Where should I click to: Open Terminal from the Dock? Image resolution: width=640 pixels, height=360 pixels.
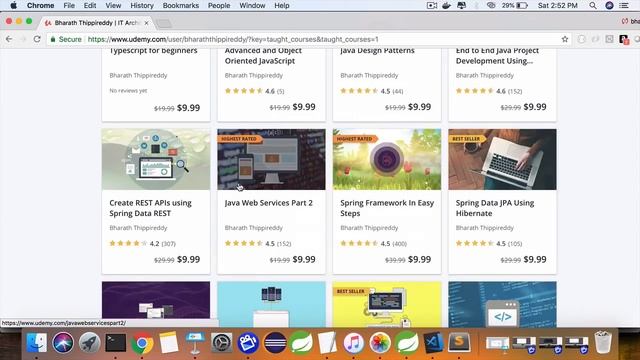(x=116, y=342)
